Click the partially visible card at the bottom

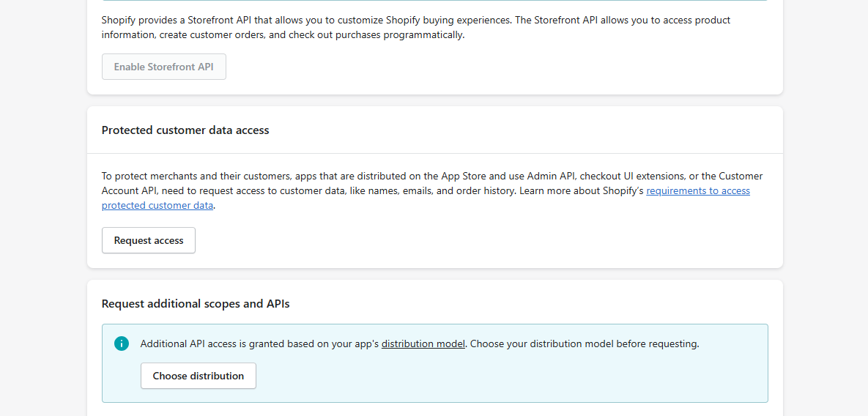pos(435,347)
